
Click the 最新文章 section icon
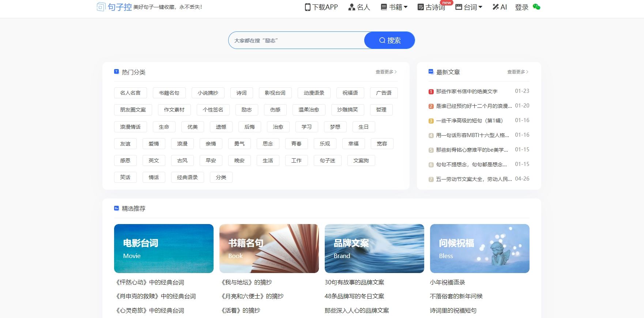click(x=431, y=72)
